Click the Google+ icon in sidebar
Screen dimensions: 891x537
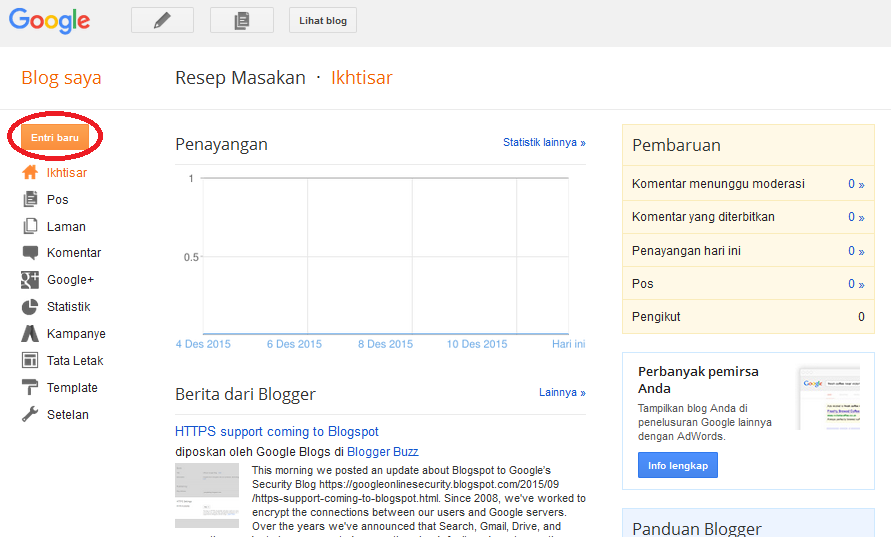point(30,280)
